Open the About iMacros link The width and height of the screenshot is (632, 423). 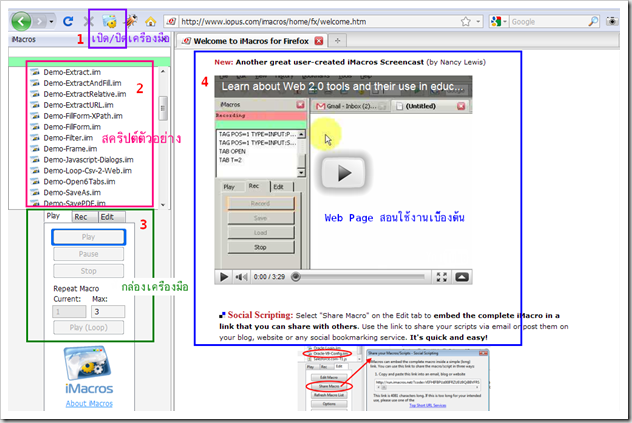point(89,404)
